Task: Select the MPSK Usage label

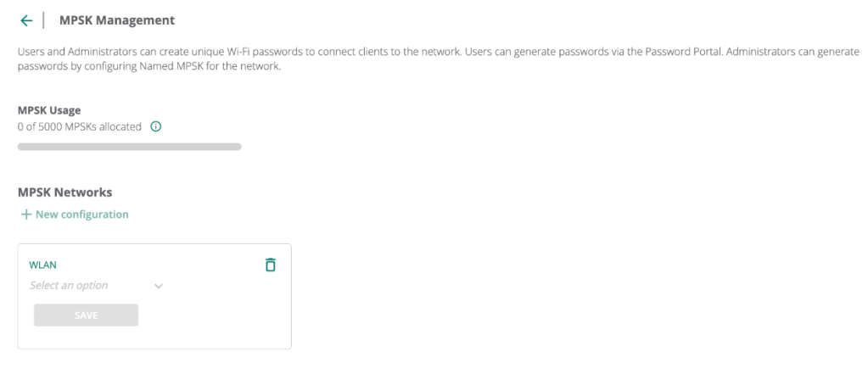Action: [49, 110]
